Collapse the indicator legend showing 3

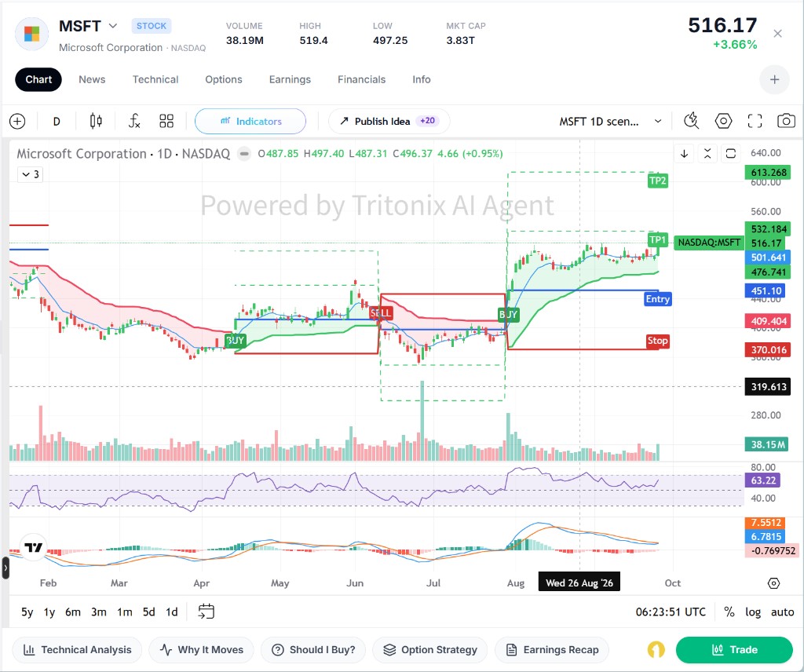[31, 174]
